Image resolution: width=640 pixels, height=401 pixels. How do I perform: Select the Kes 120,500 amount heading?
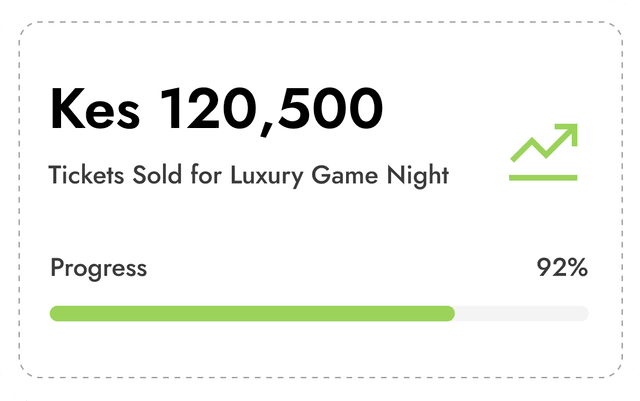pos(216,110)
